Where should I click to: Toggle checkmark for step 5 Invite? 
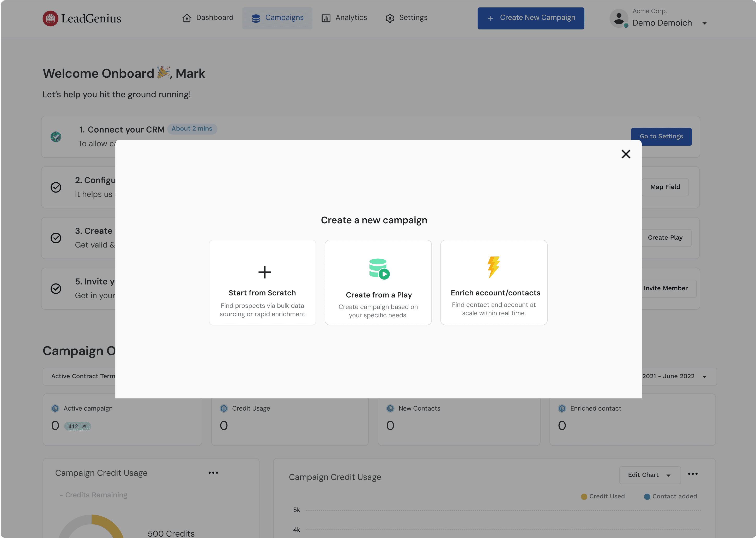[56, 289]
